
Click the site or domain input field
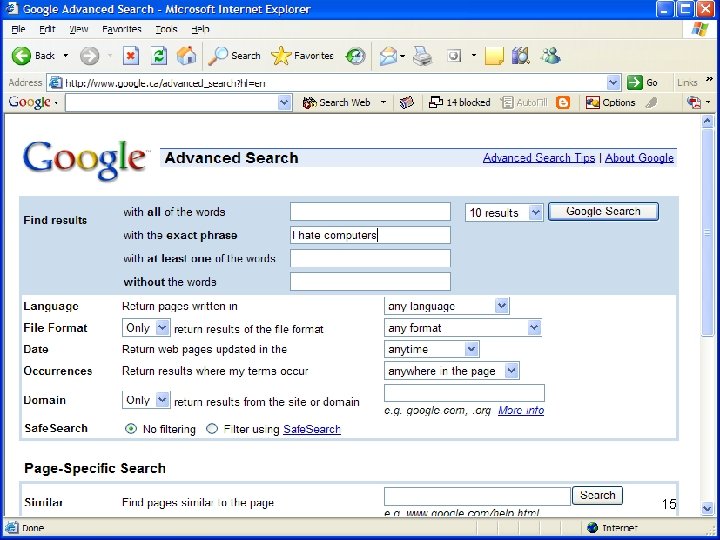click(x=464, y=393)
